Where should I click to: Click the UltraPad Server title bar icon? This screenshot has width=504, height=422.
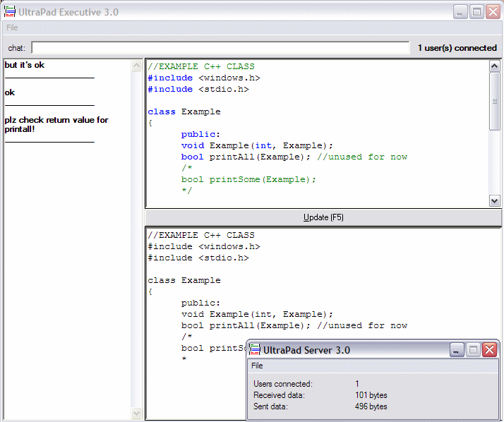click(x=255, y=349)
